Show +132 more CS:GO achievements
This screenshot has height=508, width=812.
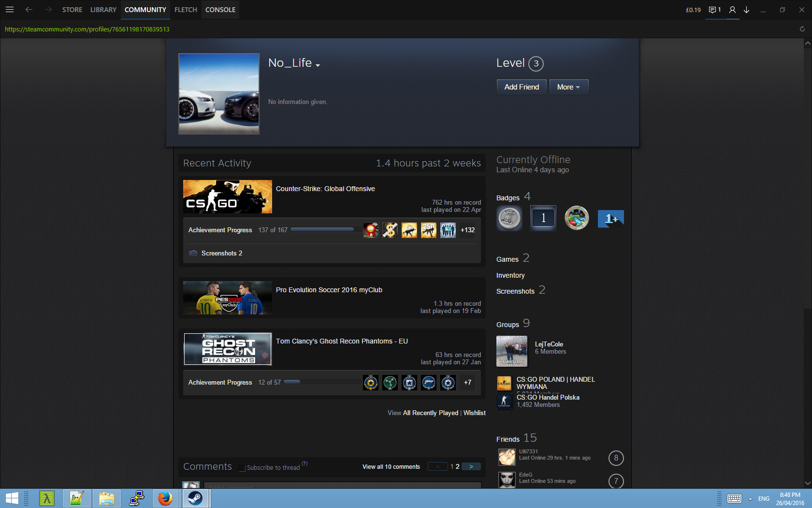coord(467,230)
